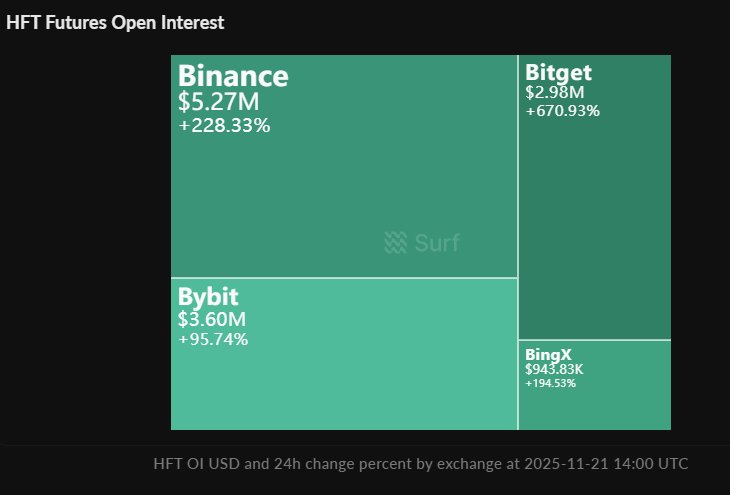This screenshot has width=730, height=495.
Task: Click the Binance exchange name label
Action: (x=233, y=77)
